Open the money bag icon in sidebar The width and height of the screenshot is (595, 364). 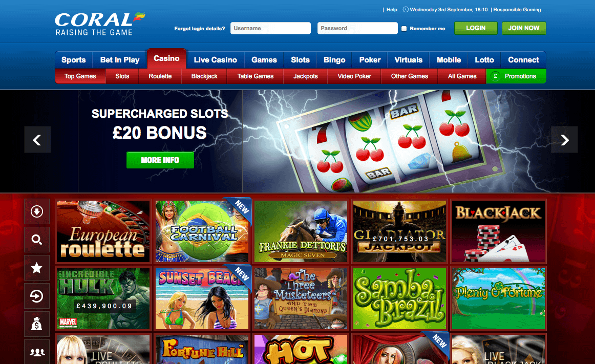point(37,324)
